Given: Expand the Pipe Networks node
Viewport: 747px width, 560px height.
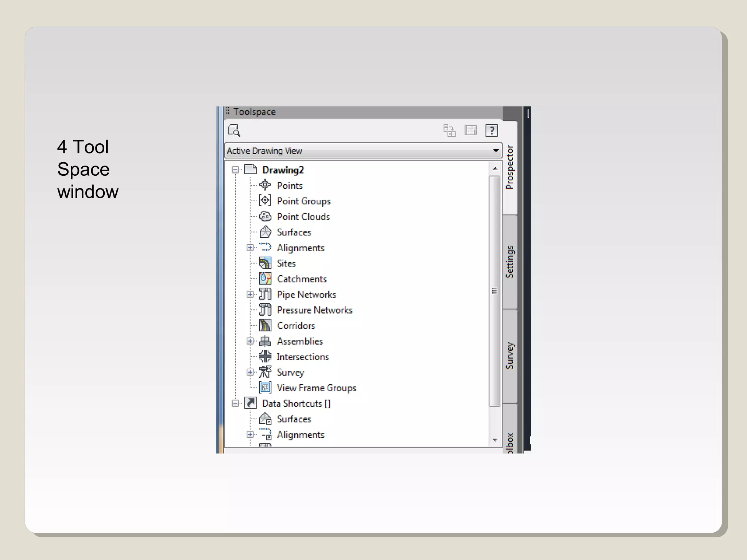Looking at the screenshot, I should pyautogui.click(x=250, y=294).
